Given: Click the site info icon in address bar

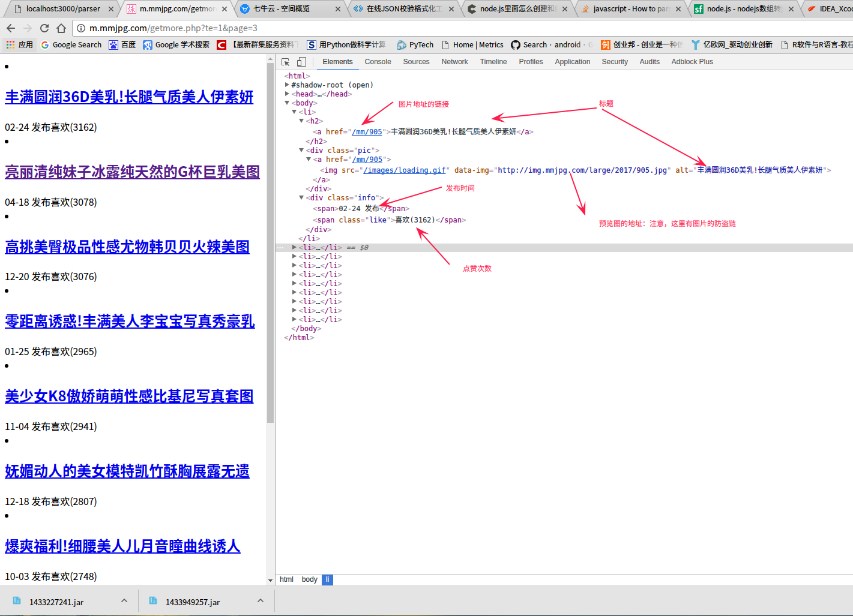Looking at the screenshot, I should (81, 28).
